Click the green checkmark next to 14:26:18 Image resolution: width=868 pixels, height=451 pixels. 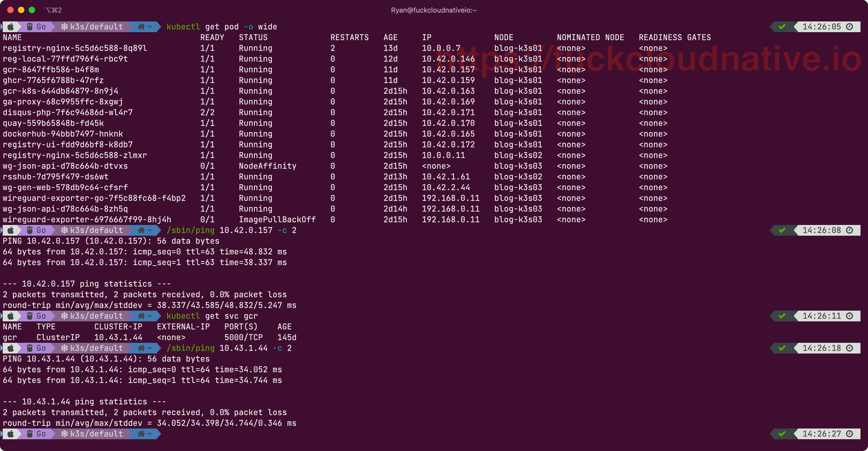(x=782, y=348)
